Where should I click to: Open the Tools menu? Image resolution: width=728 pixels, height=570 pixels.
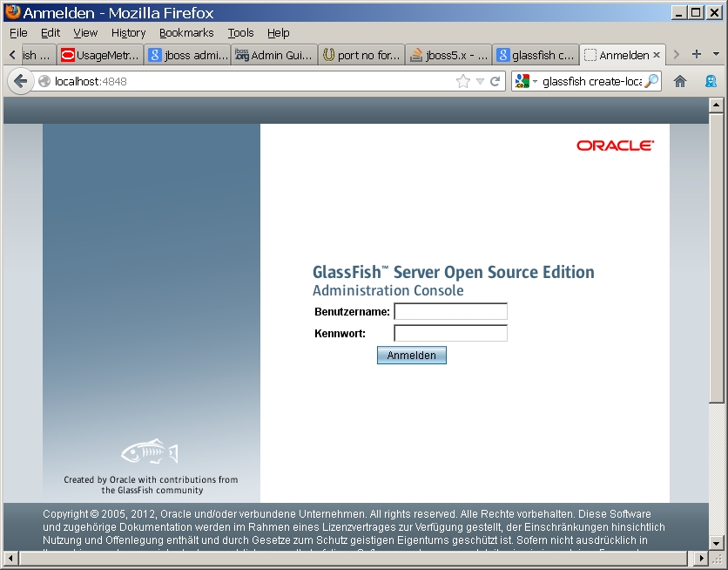(x=240, y=33)
